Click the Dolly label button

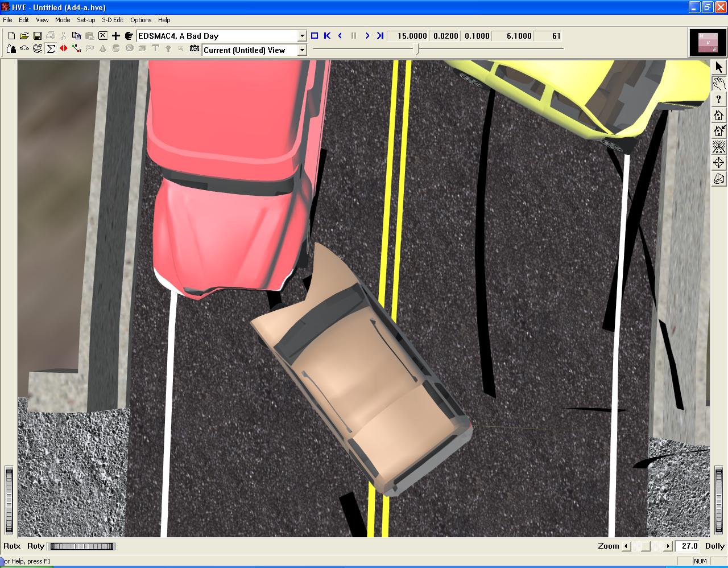pos(714,546)
